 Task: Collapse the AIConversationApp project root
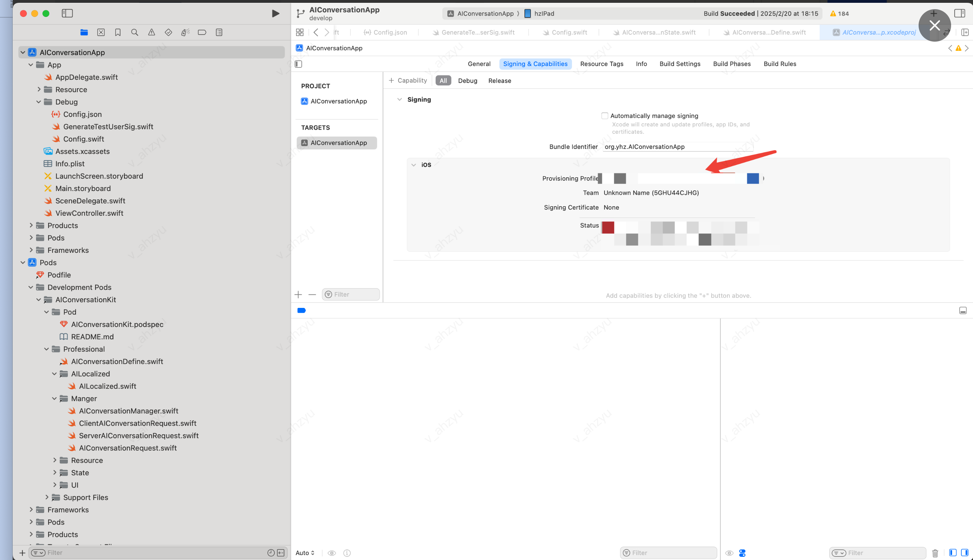[x=23, y=52]
